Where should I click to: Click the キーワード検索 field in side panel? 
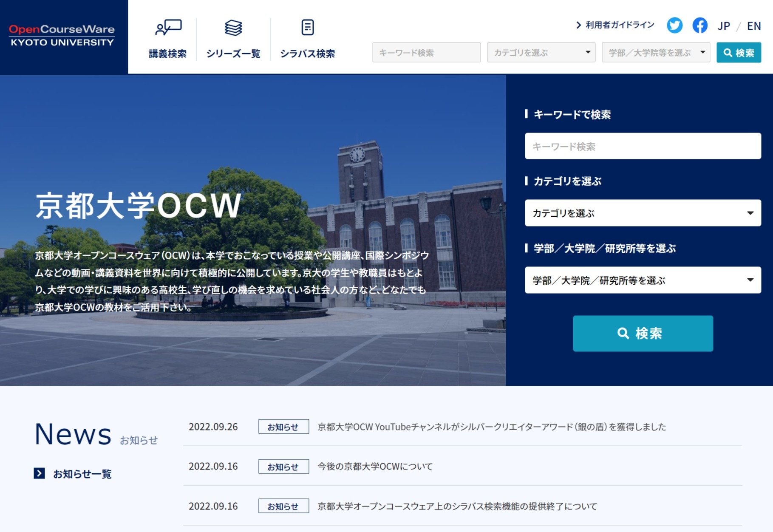pos(643,146)
